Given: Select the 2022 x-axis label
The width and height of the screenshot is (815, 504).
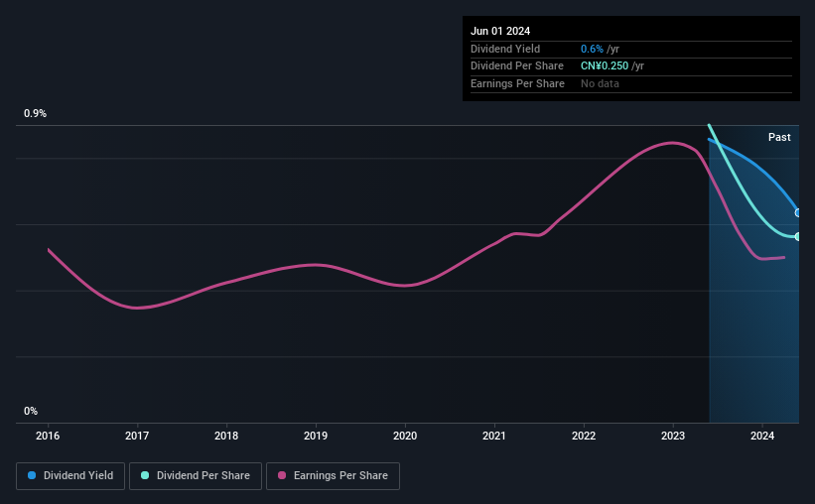Looking at the screenshot, I should (x=584, y=436).
